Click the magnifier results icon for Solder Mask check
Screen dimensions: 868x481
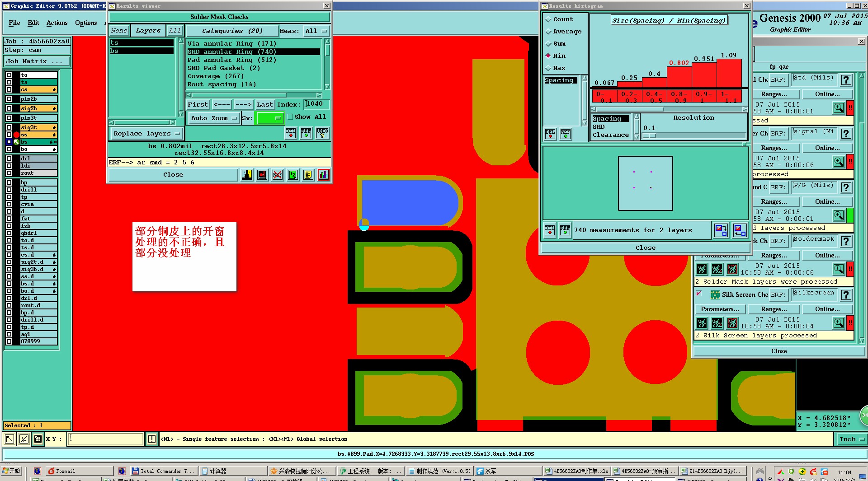tap(839, 269)
